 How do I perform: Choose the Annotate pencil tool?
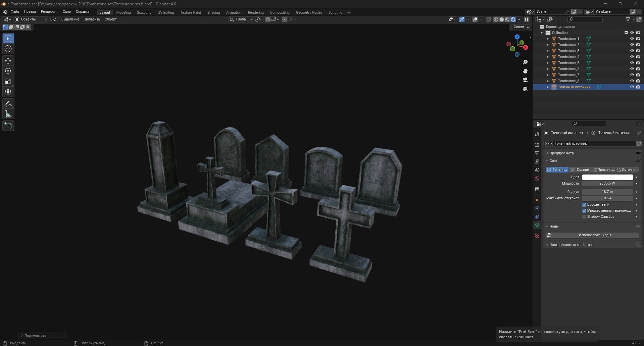(x=8, y=104)
